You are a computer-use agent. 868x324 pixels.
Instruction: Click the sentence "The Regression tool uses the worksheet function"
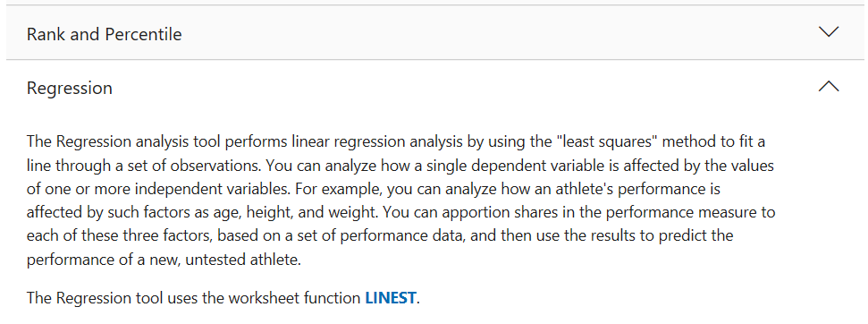click(193, 298)
